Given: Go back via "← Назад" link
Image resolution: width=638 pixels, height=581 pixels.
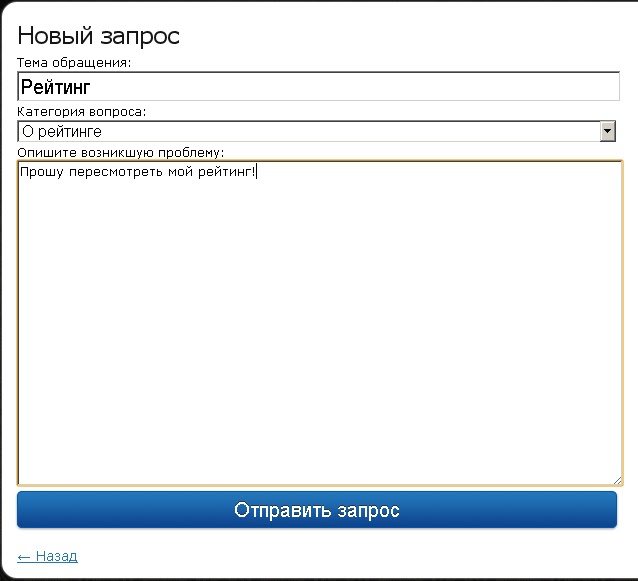Looking at the screenshot, I should point(47,556).
